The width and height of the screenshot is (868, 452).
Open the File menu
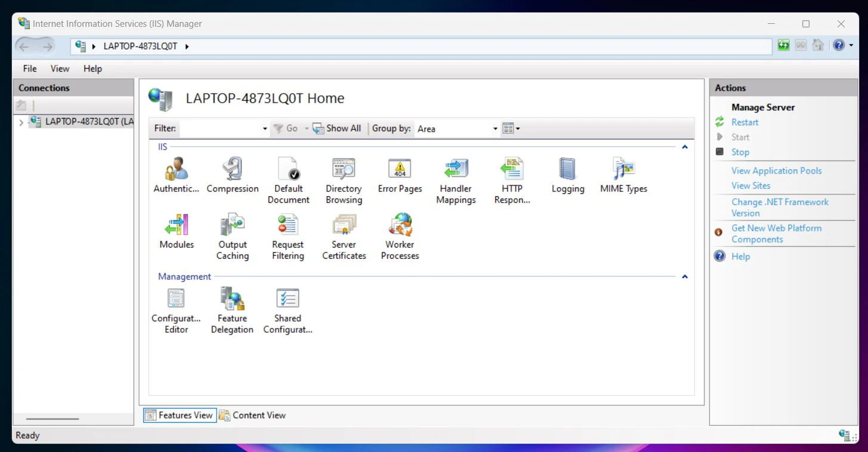pyautogui.click(x=30, y=69)
